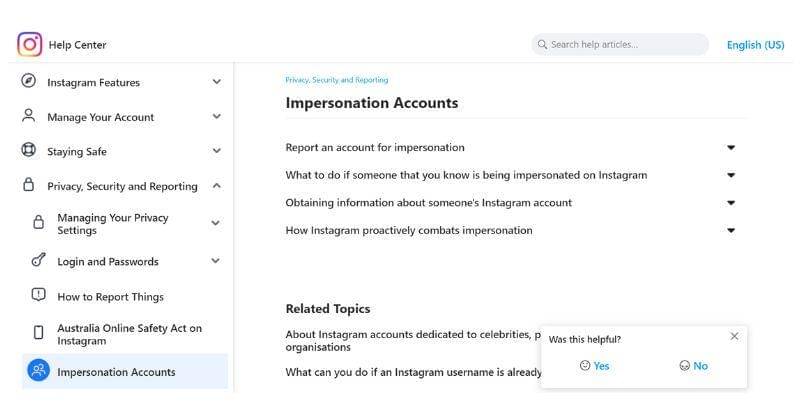Click the report flag icon beside How to Report Things
Image resolution: width=800 pixels, height=420 pixels.
[x=39, y=296]
